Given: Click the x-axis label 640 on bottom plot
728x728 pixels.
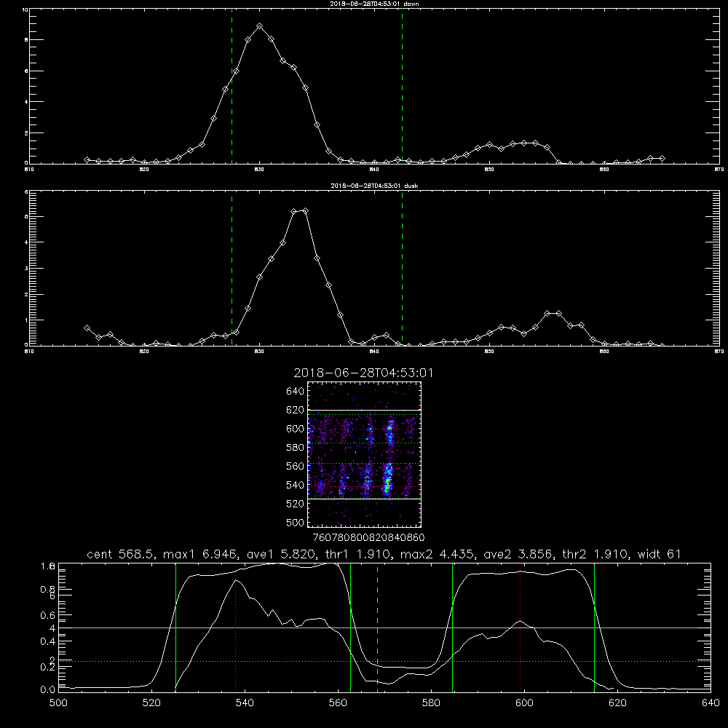Looking at the screenshot, I should (x=711, y=703).
